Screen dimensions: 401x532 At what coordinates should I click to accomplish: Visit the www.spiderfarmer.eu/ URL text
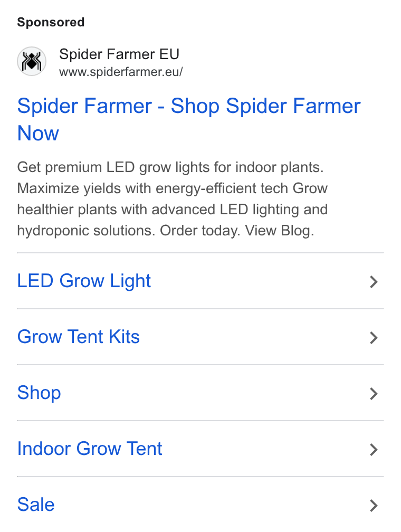[121, 72]
